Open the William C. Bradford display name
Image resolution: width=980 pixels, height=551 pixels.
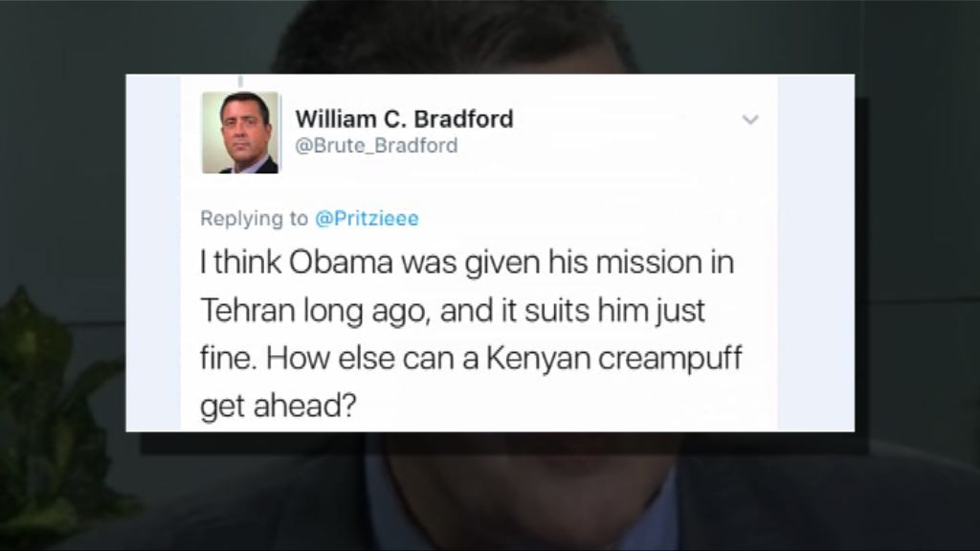(x=404, y=119)
